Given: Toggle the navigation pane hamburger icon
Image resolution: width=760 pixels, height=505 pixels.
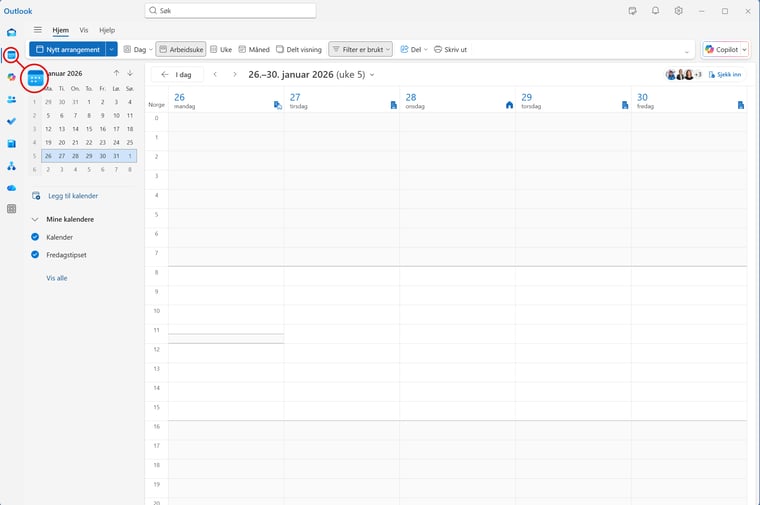Looking at the screenshot, I should click(x=38, y=30).
